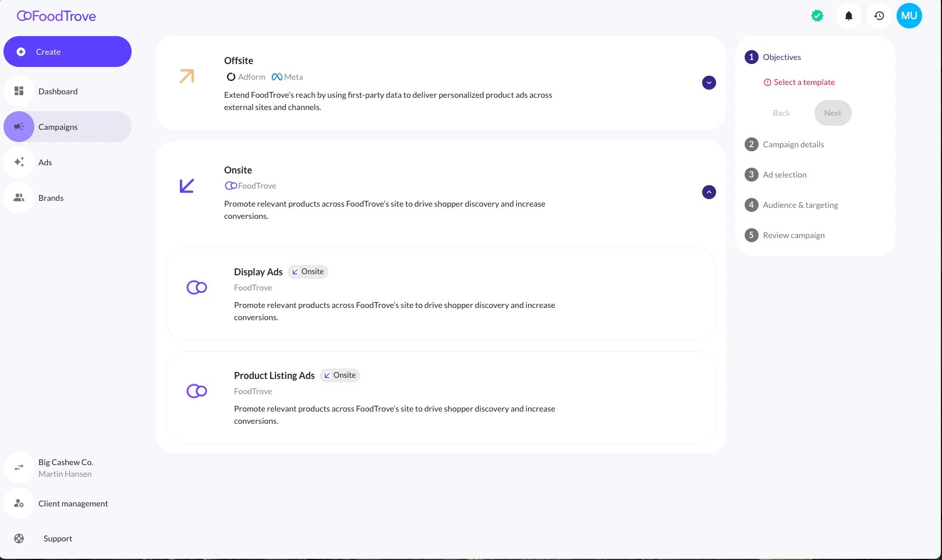The image size is (942, 560).
Task: Click the Next button
Action: [833, 113]
